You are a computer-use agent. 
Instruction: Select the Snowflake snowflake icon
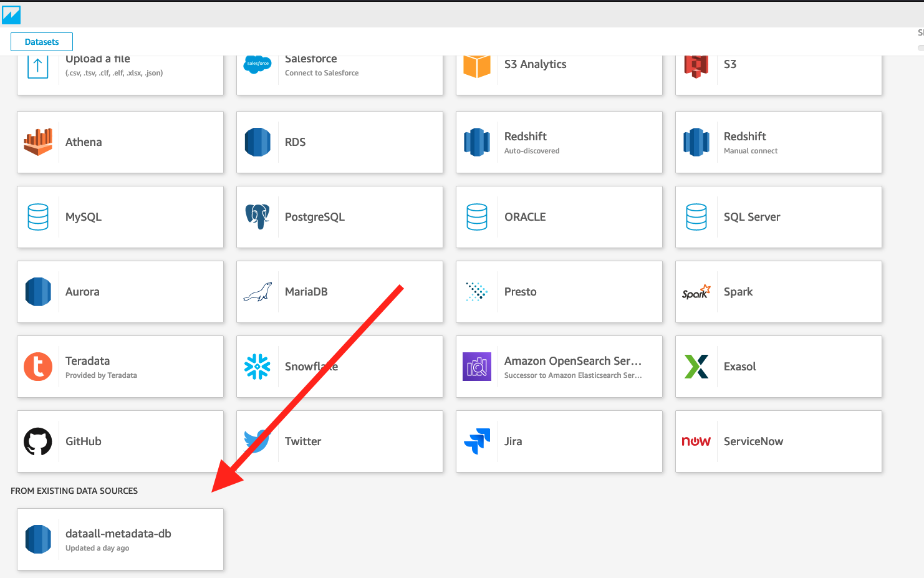click(257, 367)
